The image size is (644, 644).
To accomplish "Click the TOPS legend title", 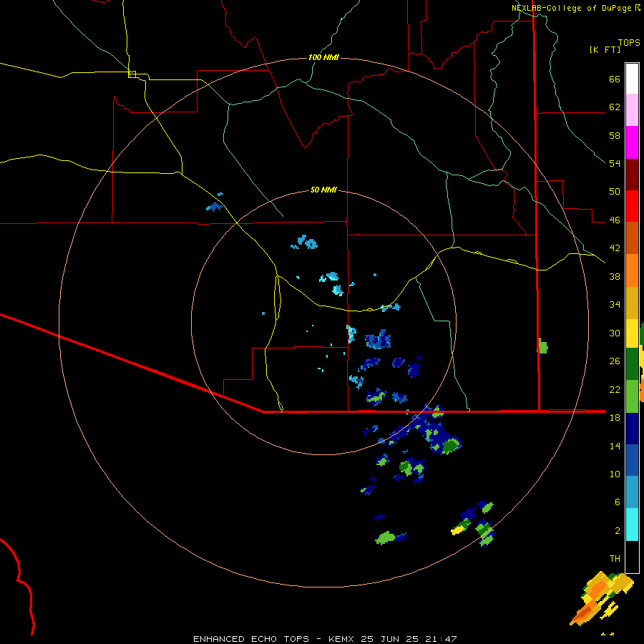I will click(x=629, y=43).
